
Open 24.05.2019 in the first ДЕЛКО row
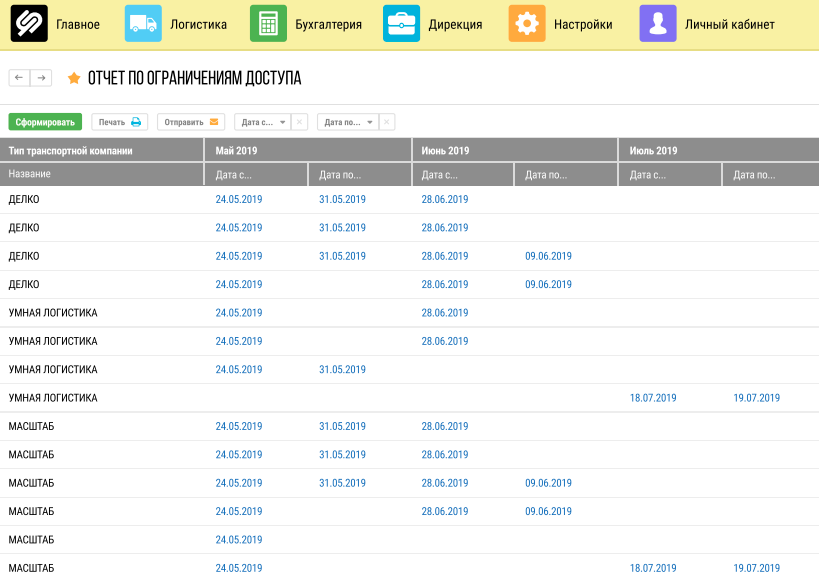click(x=239, y=200)
